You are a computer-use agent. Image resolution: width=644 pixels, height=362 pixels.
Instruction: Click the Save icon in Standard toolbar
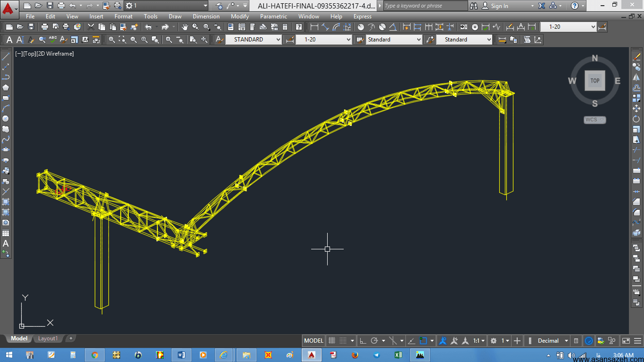click(31, 27)
